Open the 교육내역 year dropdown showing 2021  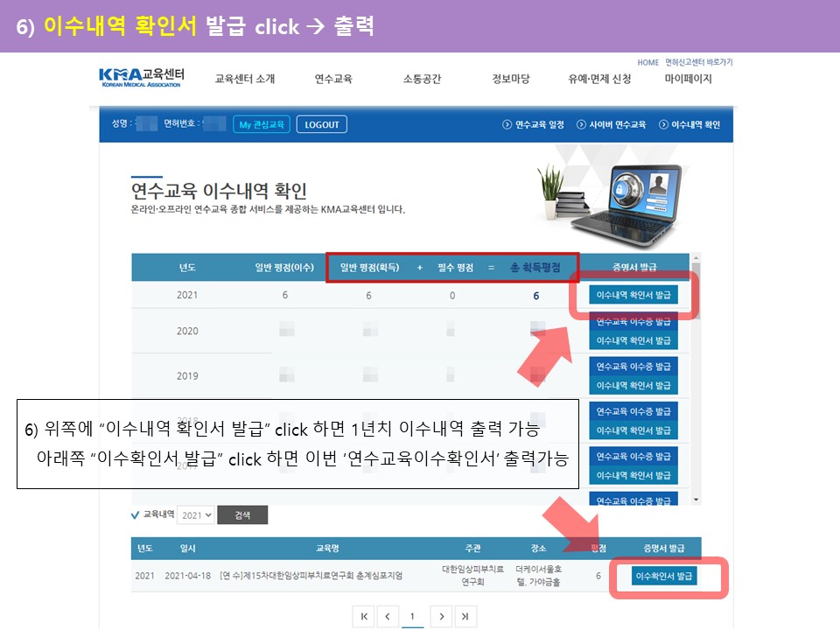click(195, 515)
